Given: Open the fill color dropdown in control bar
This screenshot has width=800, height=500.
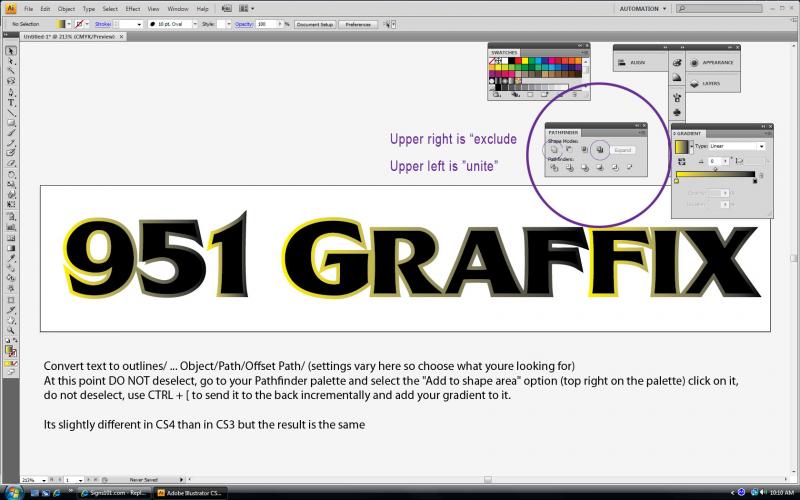Looking at the screenshot, I should [69, 24].
